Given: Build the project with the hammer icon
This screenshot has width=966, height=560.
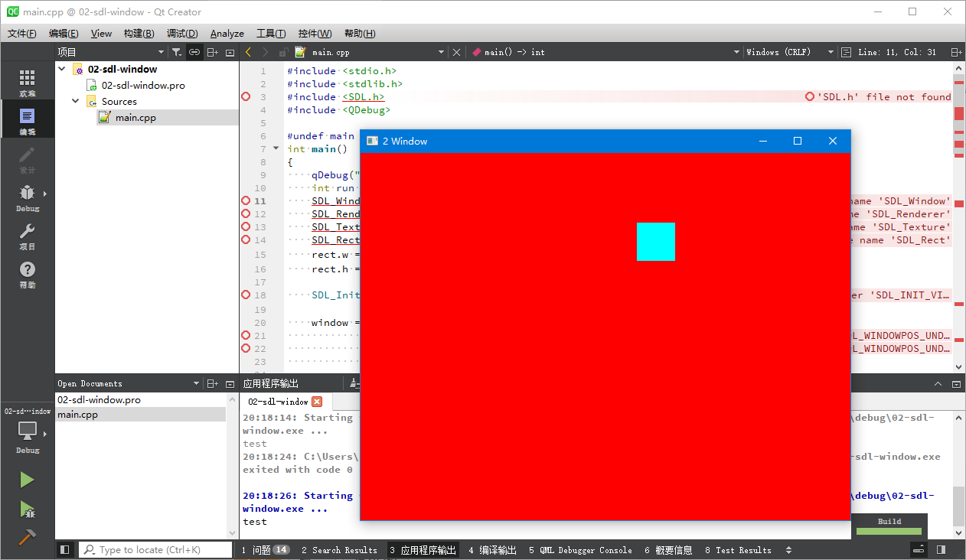Looking at the screenshot, I should pyautogui.click(x=27, y=537).
